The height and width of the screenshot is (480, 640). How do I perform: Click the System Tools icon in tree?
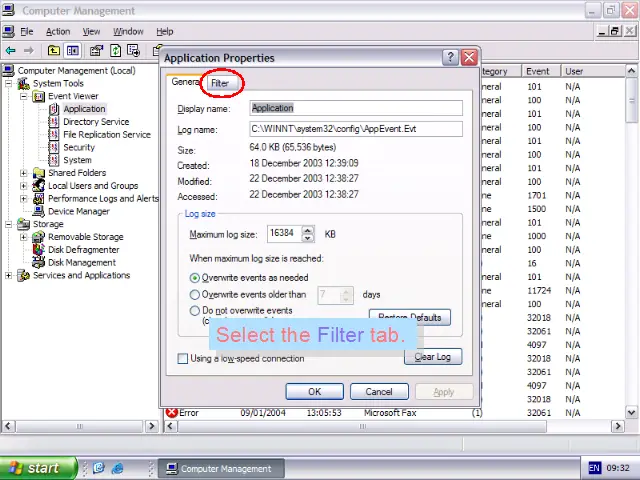click(x=24, y=84)
